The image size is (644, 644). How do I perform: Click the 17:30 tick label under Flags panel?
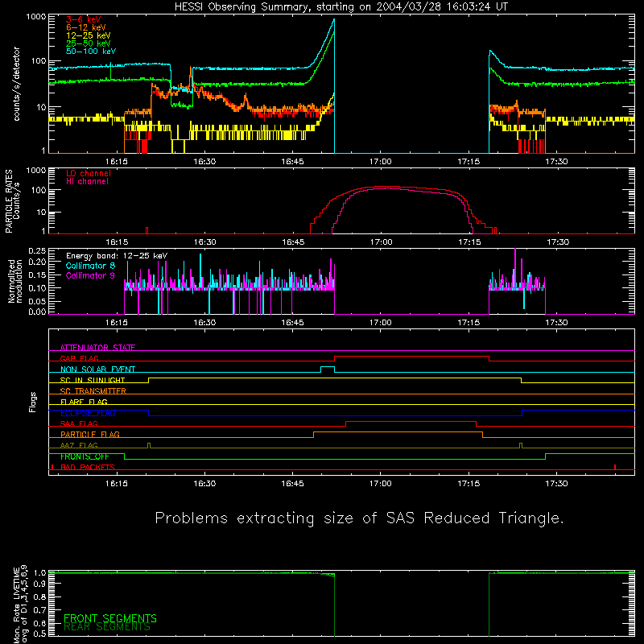(556, 484)
